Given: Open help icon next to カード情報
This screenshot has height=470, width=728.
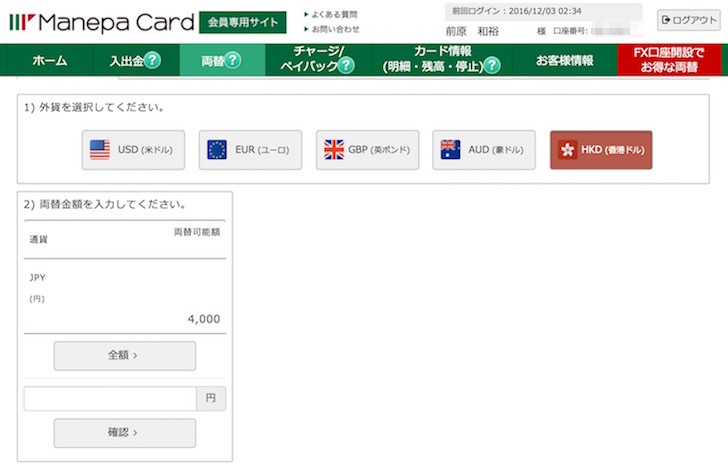Looking at the screenshot, I should point(492,65).
